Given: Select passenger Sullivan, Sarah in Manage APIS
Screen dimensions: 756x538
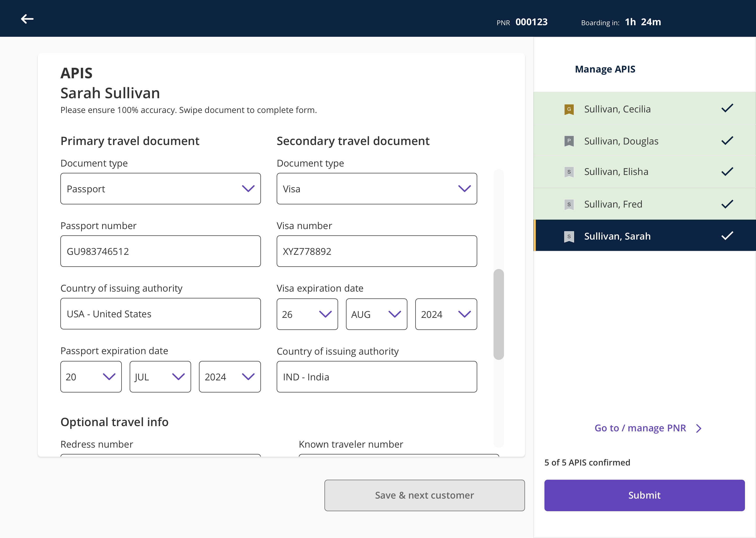Looking at the screenshot, I should point(644,236).
